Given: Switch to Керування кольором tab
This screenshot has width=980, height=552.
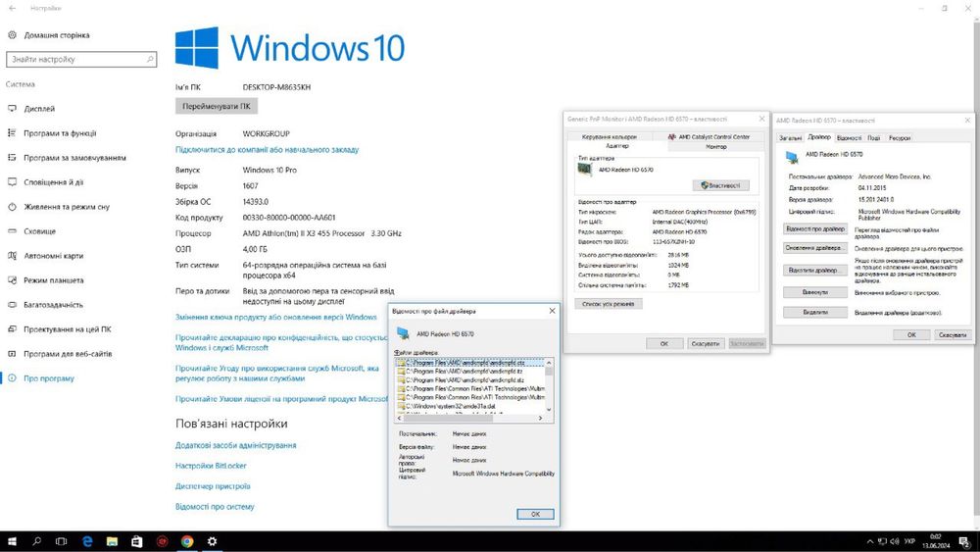Looking at the screenshot, I should click(610, 136).
